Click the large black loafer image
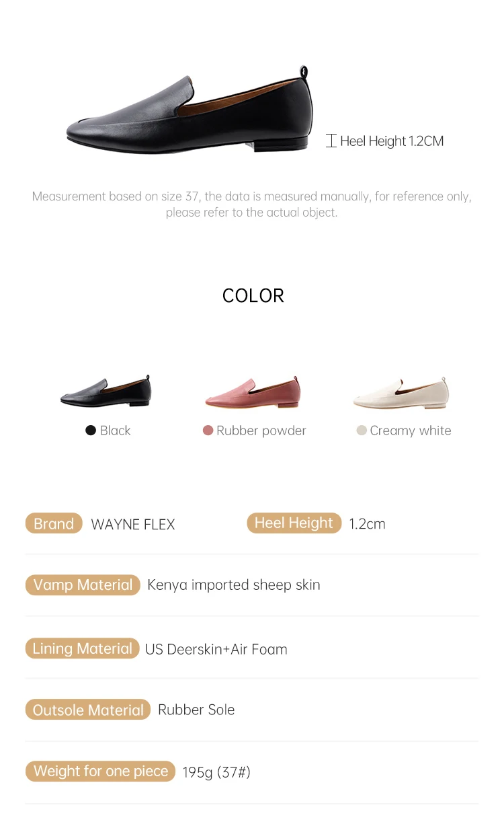 click(x=190, y=111)
